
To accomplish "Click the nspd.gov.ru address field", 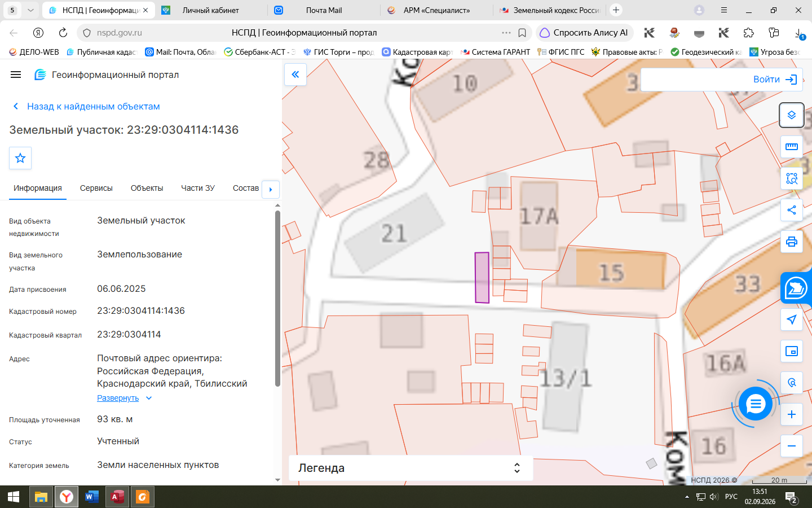I will pyautogui.click(x=119, y=33).
